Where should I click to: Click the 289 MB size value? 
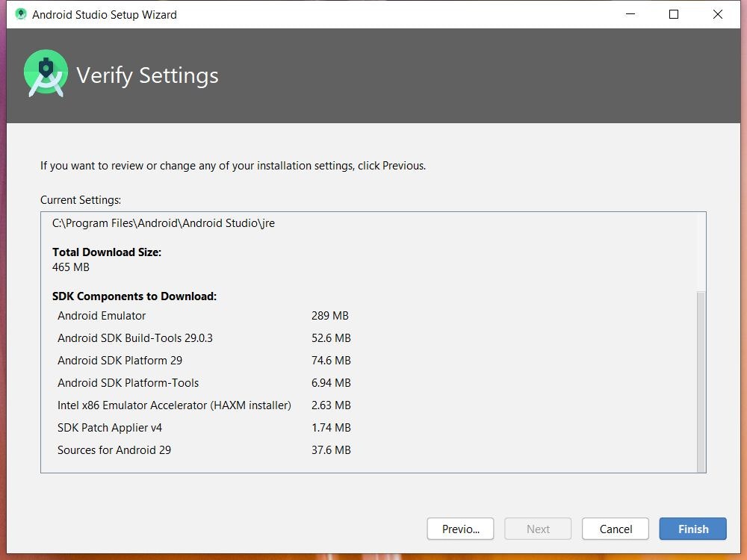tap(329, 316)
